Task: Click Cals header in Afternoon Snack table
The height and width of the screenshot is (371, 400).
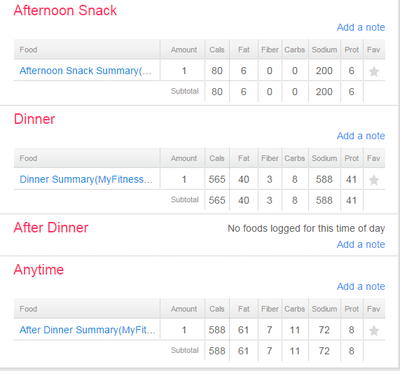Action: [217, 50]
